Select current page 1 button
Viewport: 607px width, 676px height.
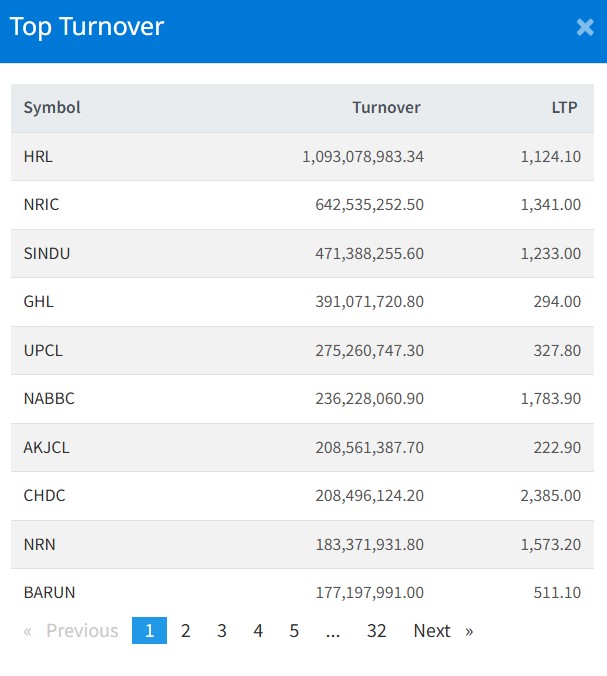coord(149,631)
